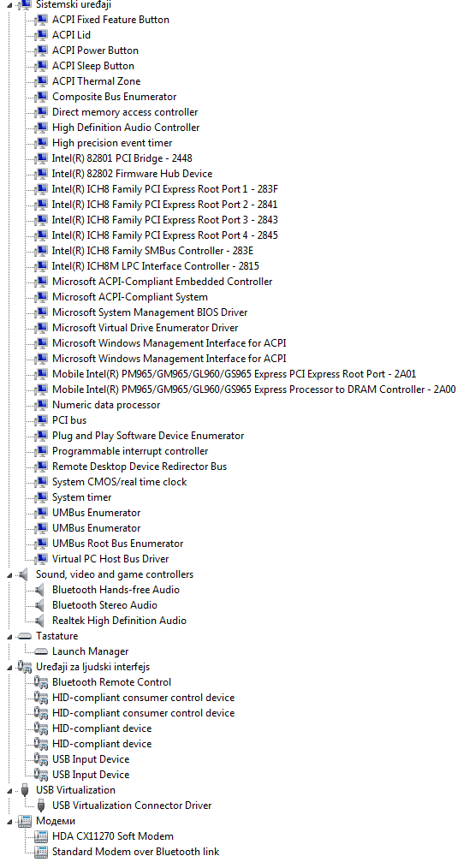Select Remote Desktop Device Redirector Bus
Image resolution: width=475 pixels, height=868 pixels.
click(x=140, y=467)
